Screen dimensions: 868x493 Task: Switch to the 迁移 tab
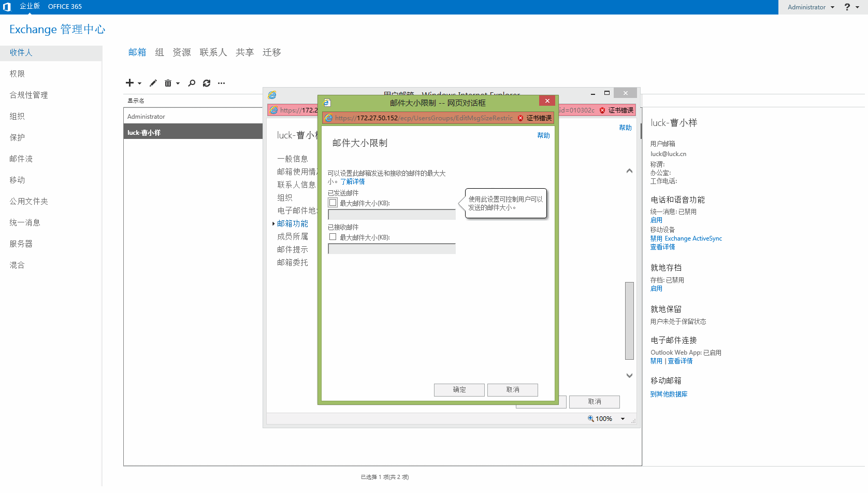(272, 52)
